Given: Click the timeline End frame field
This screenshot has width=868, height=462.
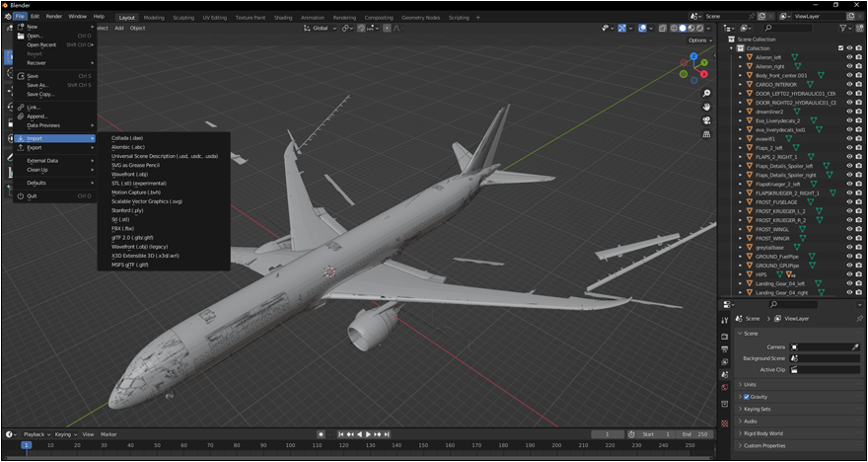Looking at the screenshot, I should tap(696, 434).
